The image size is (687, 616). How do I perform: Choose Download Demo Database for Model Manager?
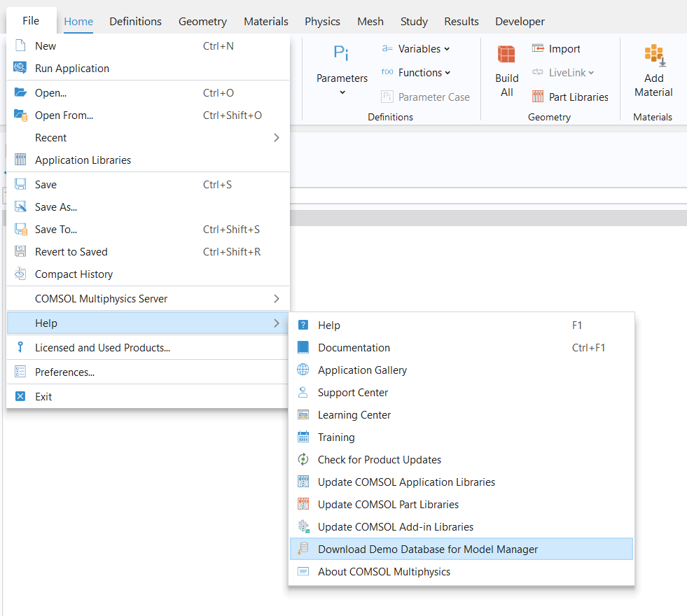point(462,549)
